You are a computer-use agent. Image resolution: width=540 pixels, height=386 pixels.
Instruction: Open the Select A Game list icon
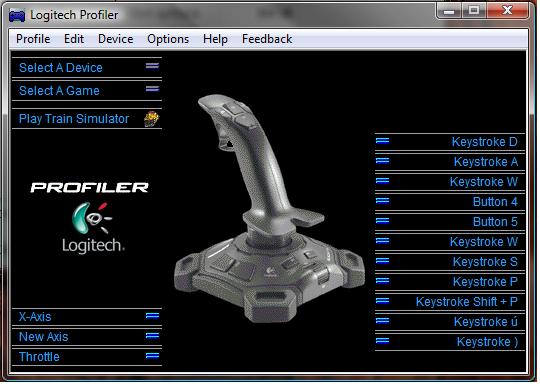point(152,89)
